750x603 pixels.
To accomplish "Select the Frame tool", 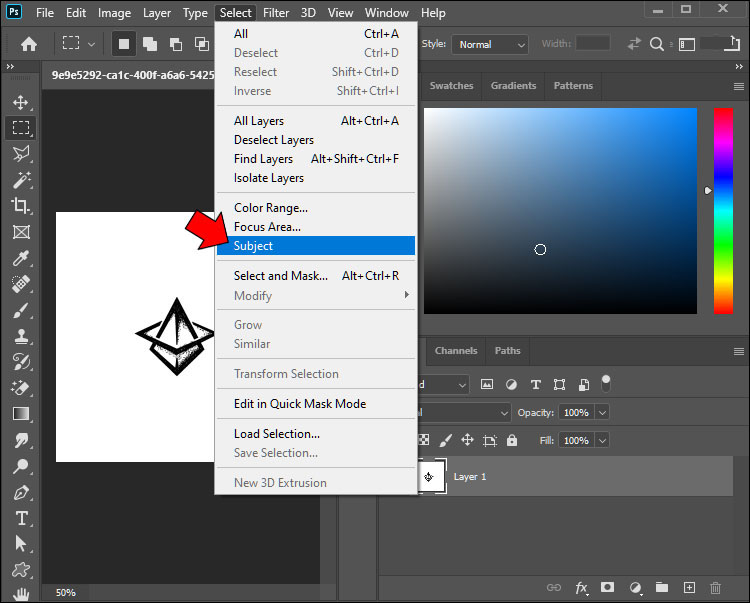I will pyautogui.click(x=21, y=232).
